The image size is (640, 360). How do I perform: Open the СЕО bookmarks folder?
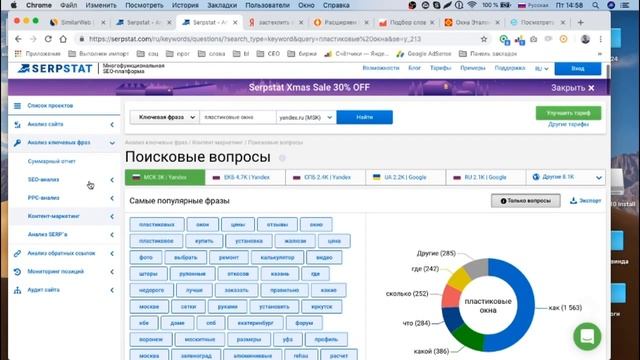coord(269,54)
